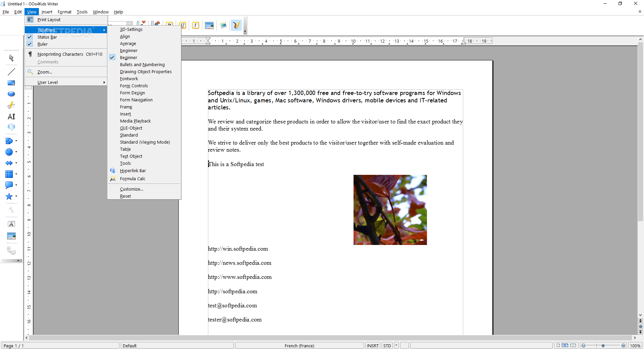Screen dimensions: 644x349
Task: Open the Edit menu
Action: pos(18,12)
